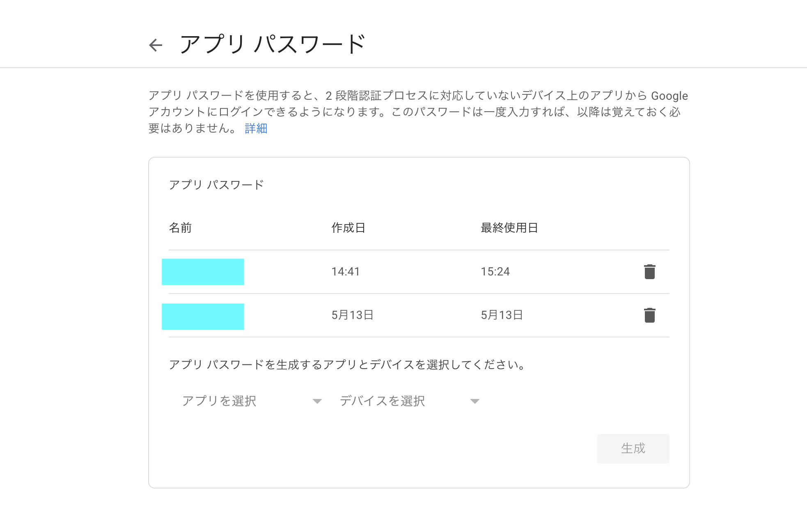Open the デバイスを選択 dropdown
This screenshot has width=807, height=532.
pyautogui.click(x=382, y=401)
